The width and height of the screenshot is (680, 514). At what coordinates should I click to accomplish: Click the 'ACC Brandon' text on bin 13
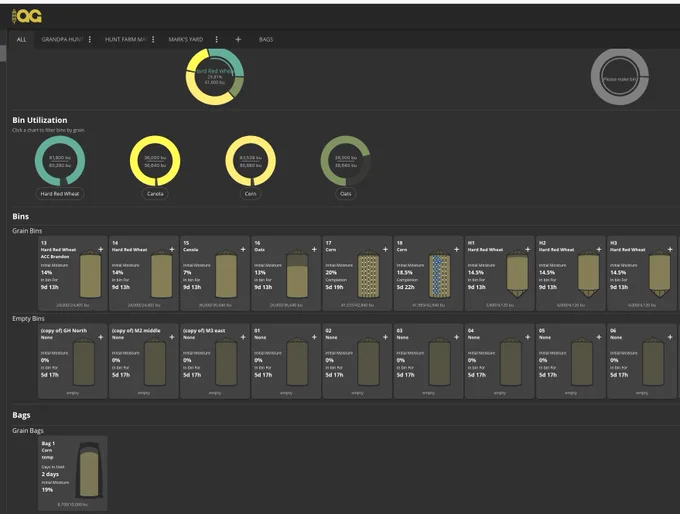point(55,257)
